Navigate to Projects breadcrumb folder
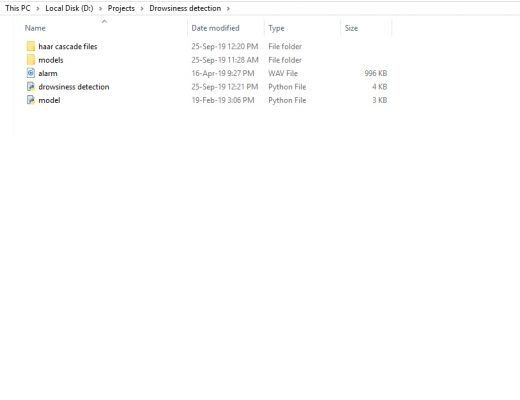Screen dimensions: 520x400 [x=121, y=8]
